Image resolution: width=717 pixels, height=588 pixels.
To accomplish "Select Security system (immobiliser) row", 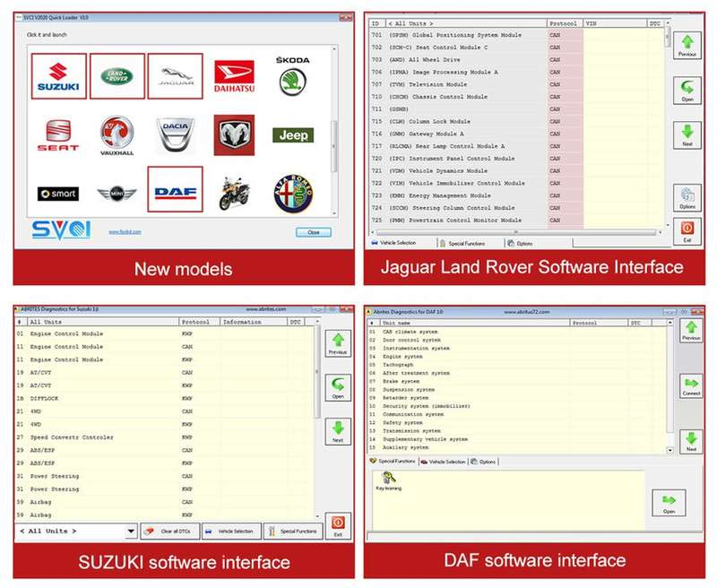I will (517, 406).
